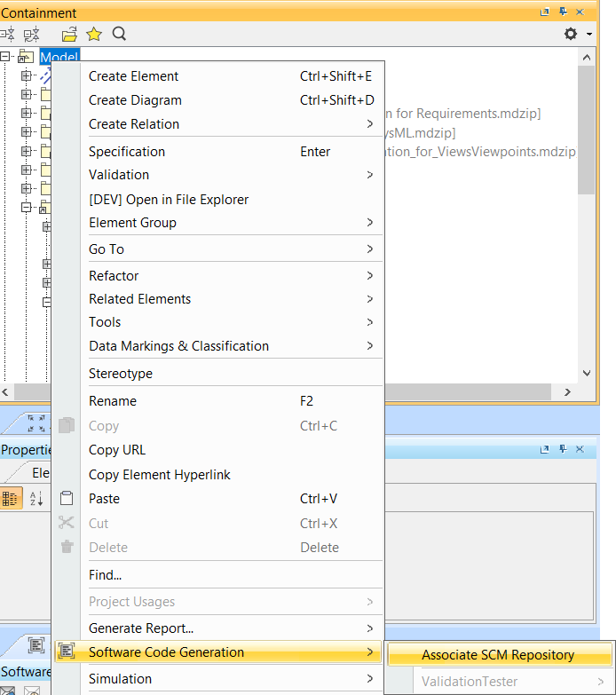Click the float-window icon in Containment title bar

click(545, 12)
